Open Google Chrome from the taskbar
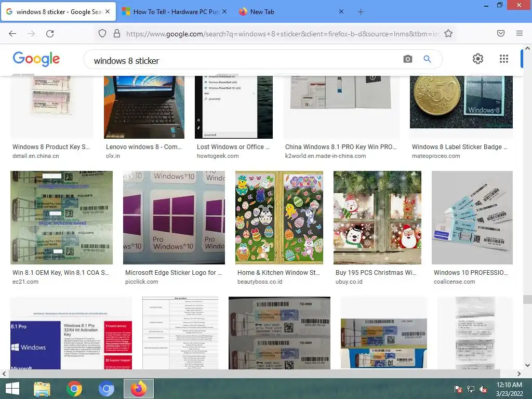This screenshot has height=399, width=532. coord(74,389)
